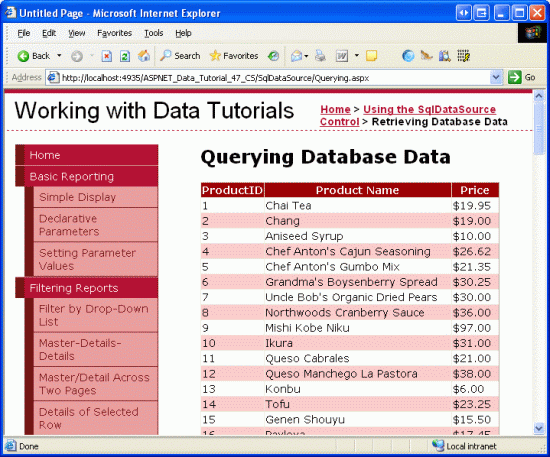
Task: Follow the Using the SqlDataSource Control link
Action: [408, 115]
